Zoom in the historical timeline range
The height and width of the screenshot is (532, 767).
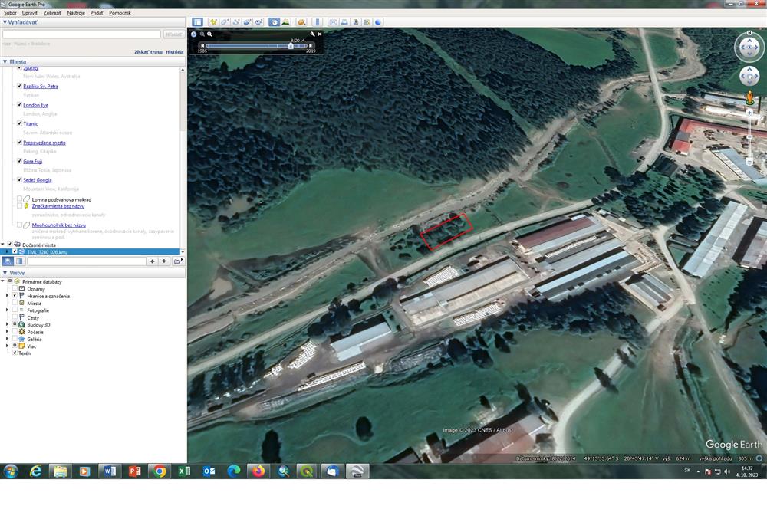click(210, 34)
